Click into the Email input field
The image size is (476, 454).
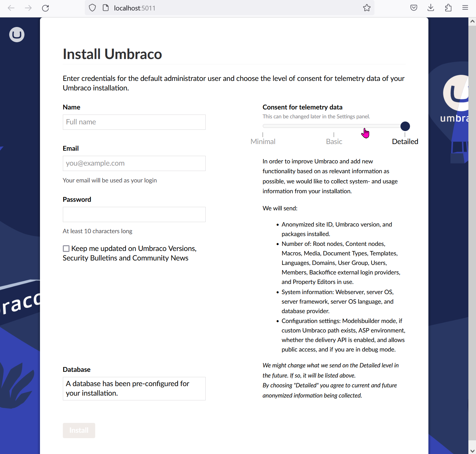click(x=134, y=163)
